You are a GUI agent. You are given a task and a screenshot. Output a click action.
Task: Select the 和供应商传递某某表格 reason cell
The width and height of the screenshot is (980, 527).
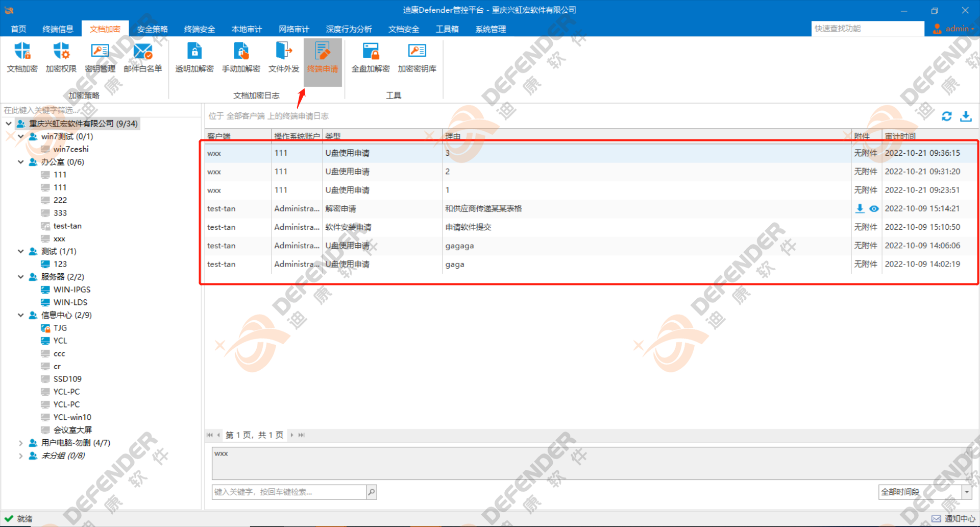point(483,208)
